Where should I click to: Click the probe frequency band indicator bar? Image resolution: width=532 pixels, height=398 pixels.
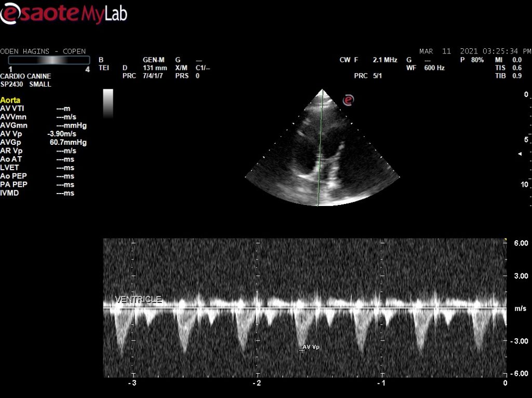(x=49, y=60)
